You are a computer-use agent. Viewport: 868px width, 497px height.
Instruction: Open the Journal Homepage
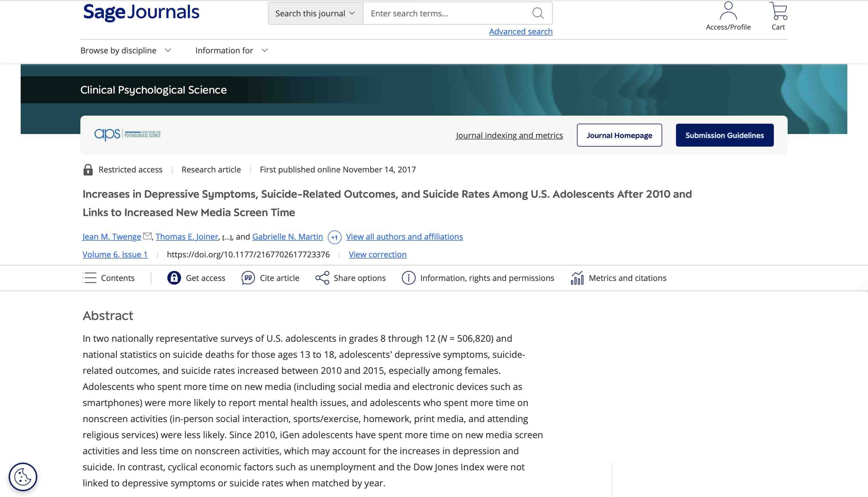coord(619,135)
